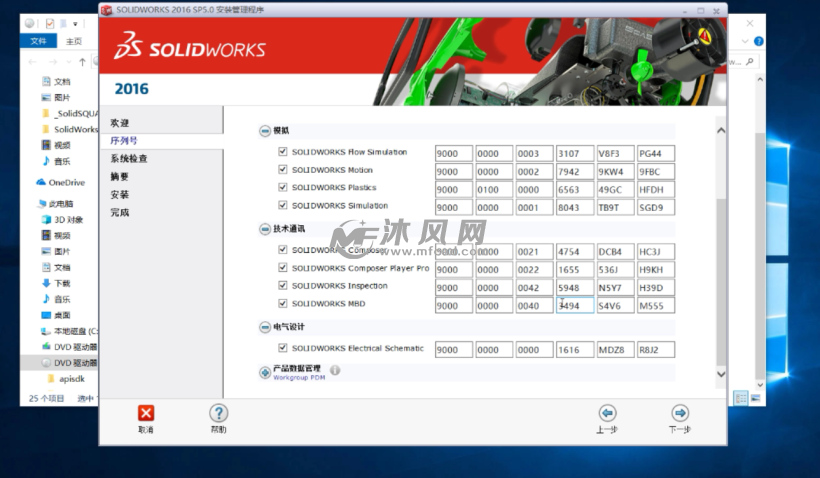Image resolution: width=820 pixels, height=478 pixels.
Task: Click 帮助 label under help icon
Action: (219, 429)
